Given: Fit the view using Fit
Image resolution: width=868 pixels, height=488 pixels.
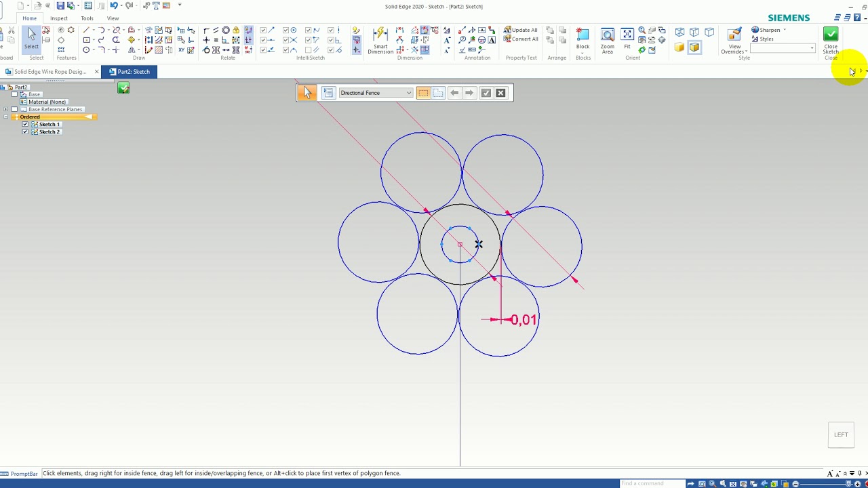Looking at the screenshot, I should point(627,39).
